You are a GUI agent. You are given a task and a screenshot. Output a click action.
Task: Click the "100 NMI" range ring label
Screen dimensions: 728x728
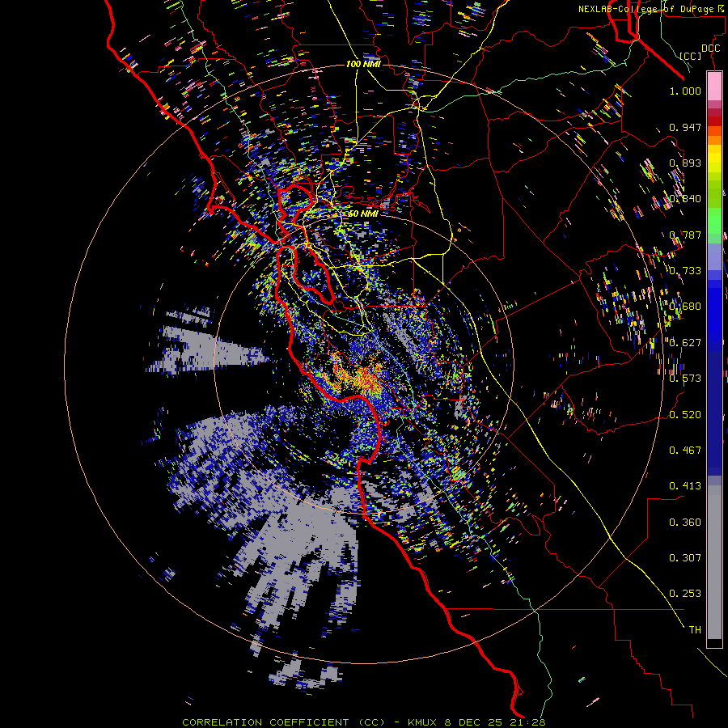363,64
